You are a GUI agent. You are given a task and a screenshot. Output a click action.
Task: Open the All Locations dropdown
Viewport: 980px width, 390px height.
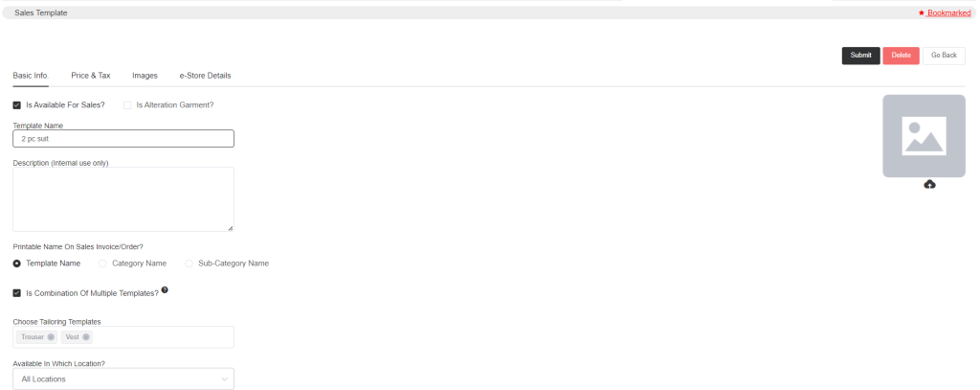[x=123, y=379]
